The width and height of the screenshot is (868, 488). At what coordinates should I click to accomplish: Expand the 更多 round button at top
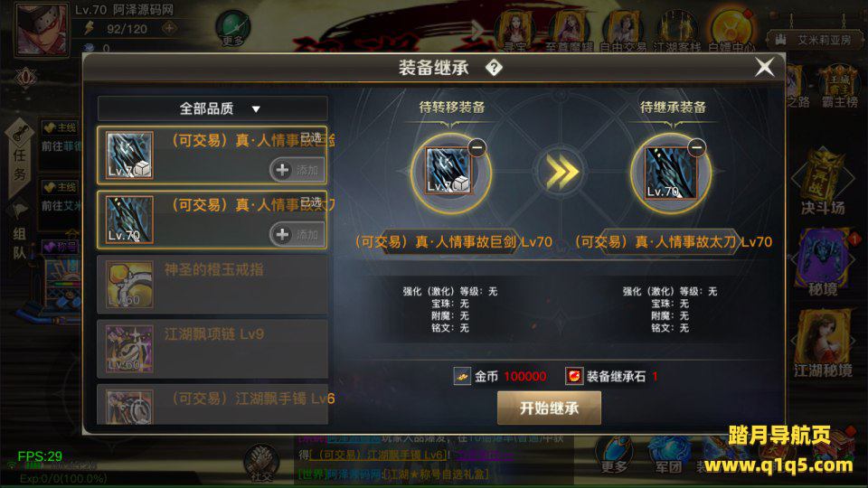[232, 29]
